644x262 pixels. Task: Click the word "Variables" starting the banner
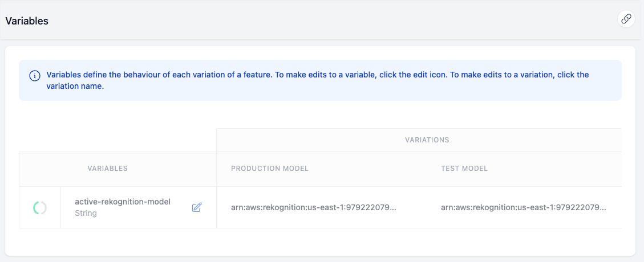64,75
